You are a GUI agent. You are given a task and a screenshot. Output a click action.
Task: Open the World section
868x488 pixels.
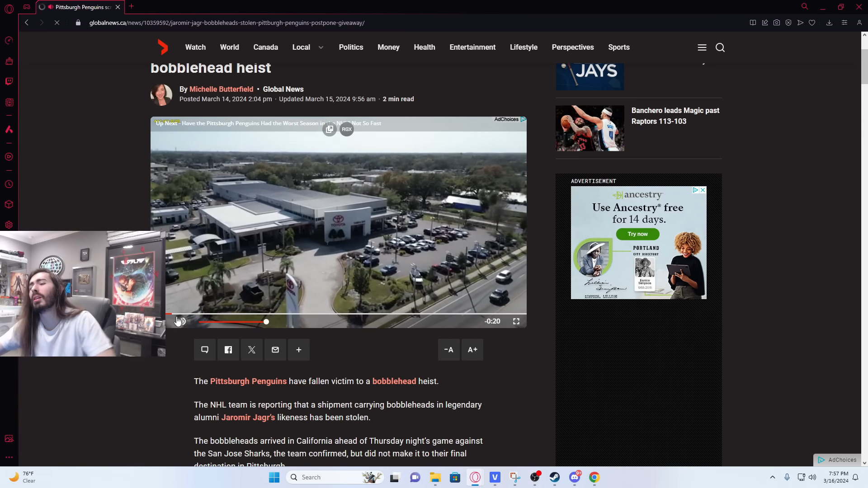(230, 47)
